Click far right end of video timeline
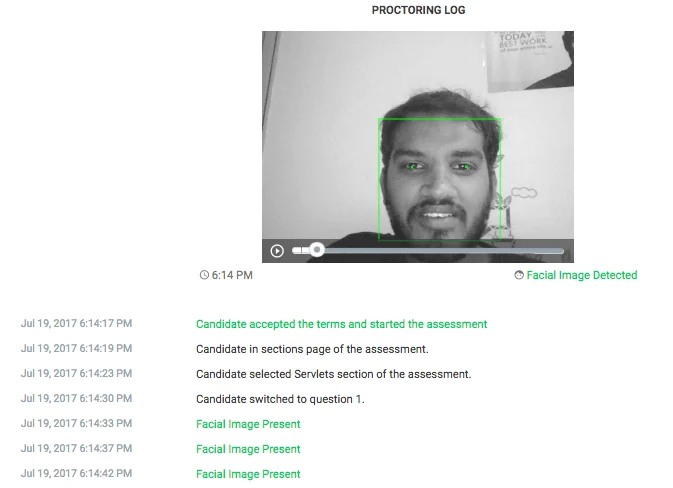The image size is (673, 488). 561,251
